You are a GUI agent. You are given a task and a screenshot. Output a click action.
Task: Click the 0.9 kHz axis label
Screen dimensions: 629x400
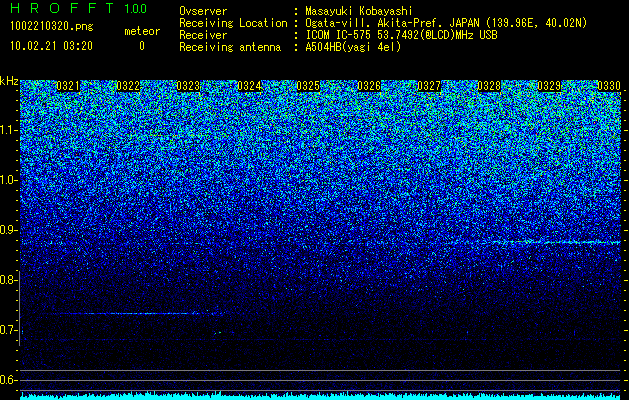point(9,230)
